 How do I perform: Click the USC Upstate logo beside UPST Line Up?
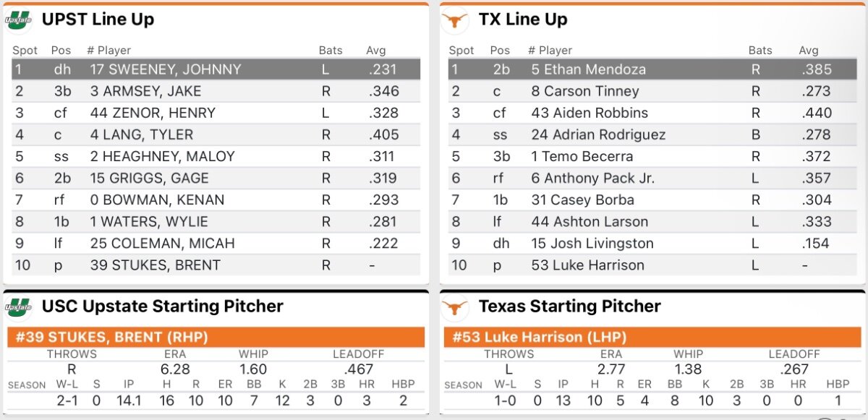pyautogui.click(x=20, y=20)
